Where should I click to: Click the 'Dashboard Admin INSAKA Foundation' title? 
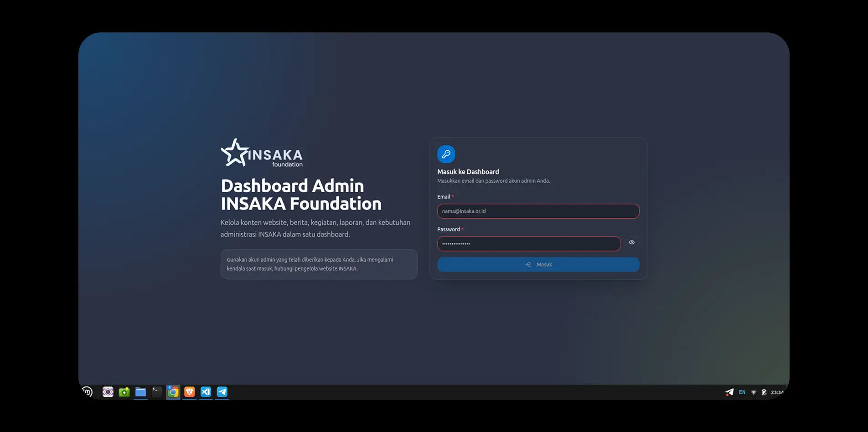click(x=301, y=195)
